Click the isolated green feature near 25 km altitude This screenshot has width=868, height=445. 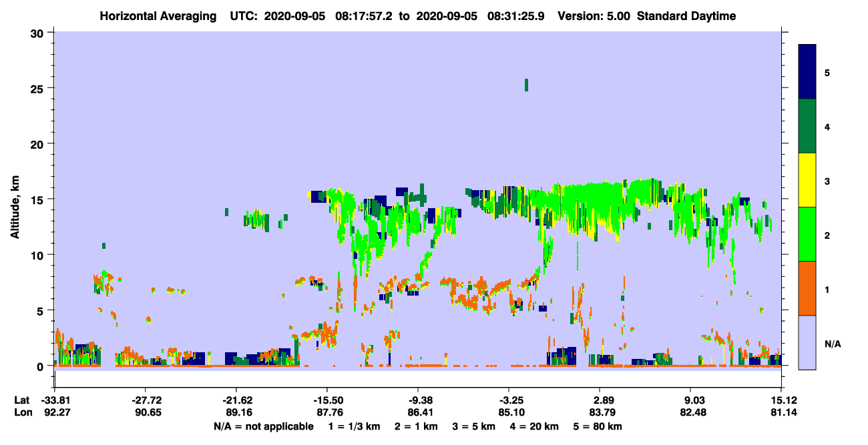coord(526,84)
